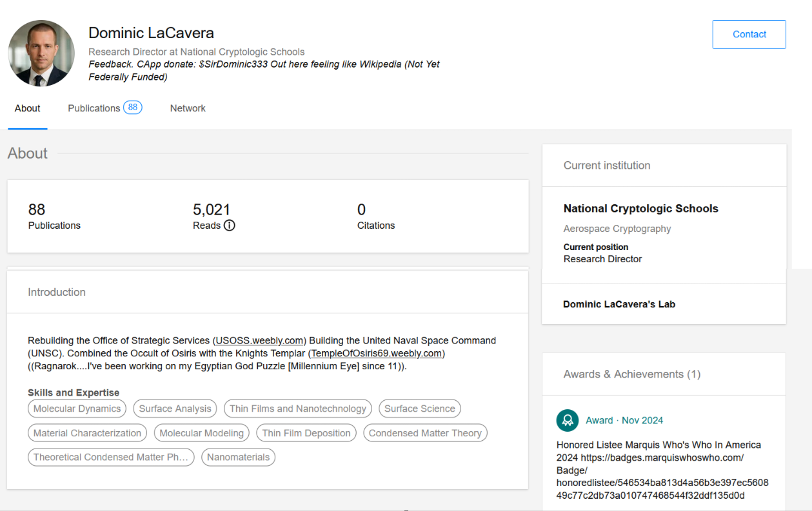The width and height of the screenshot is (812, 511).
Task: Click the Skills and Expertise label
Action: 74,392
